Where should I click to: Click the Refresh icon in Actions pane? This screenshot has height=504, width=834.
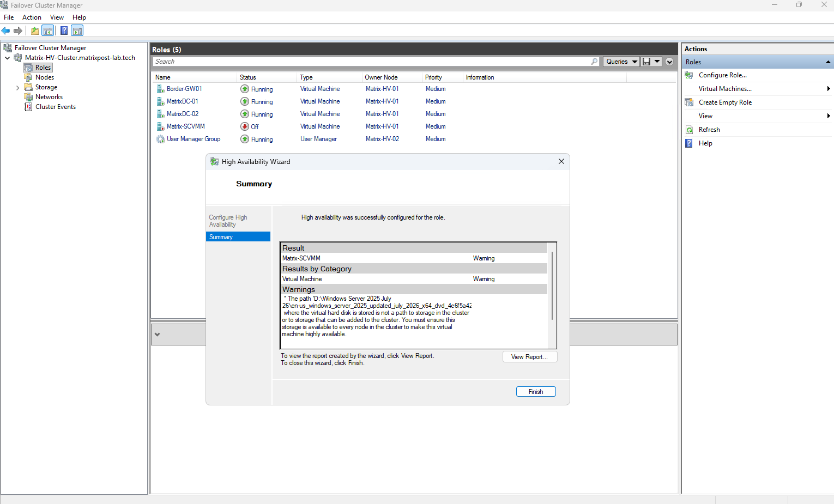(x=689, y=130)
